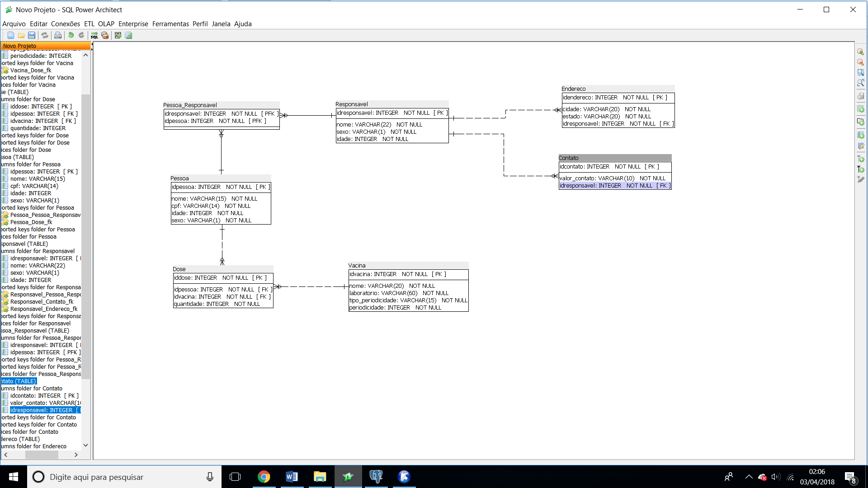Select the Vacina table title in diagram

(357, 265)
